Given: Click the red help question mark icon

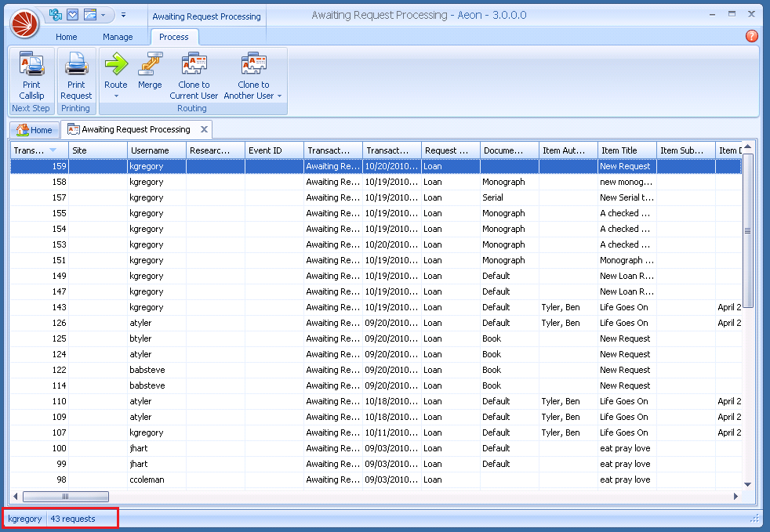Looking at the screenshot, I should click(751, 36).
